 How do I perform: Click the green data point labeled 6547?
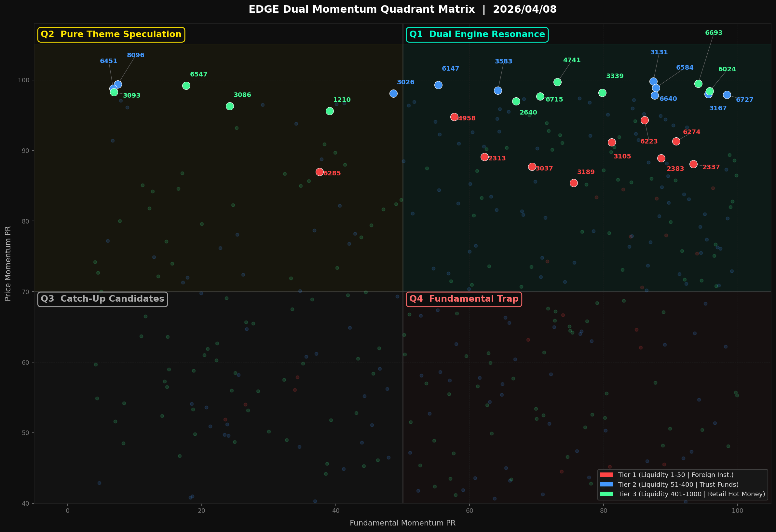point(186,86)
